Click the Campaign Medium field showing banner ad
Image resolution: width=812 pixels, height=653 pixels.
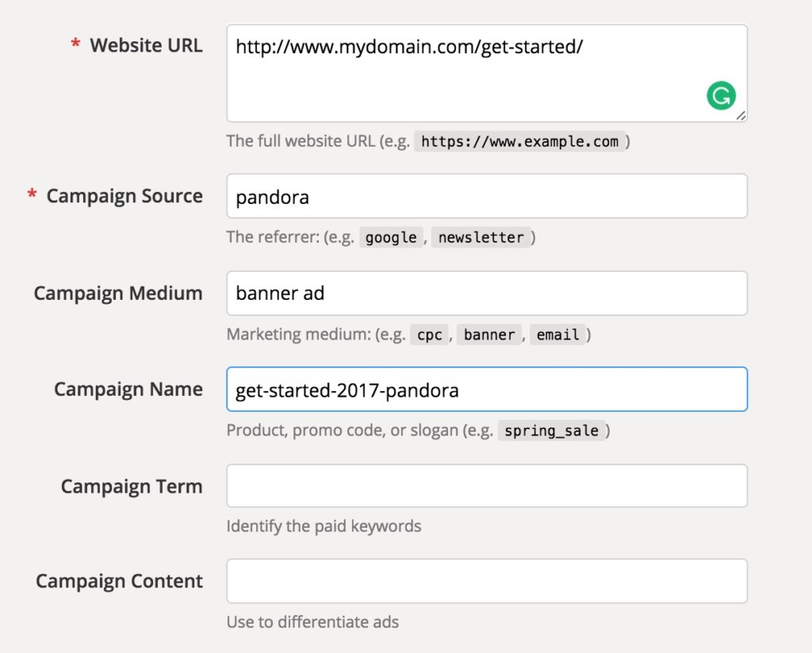487,293
